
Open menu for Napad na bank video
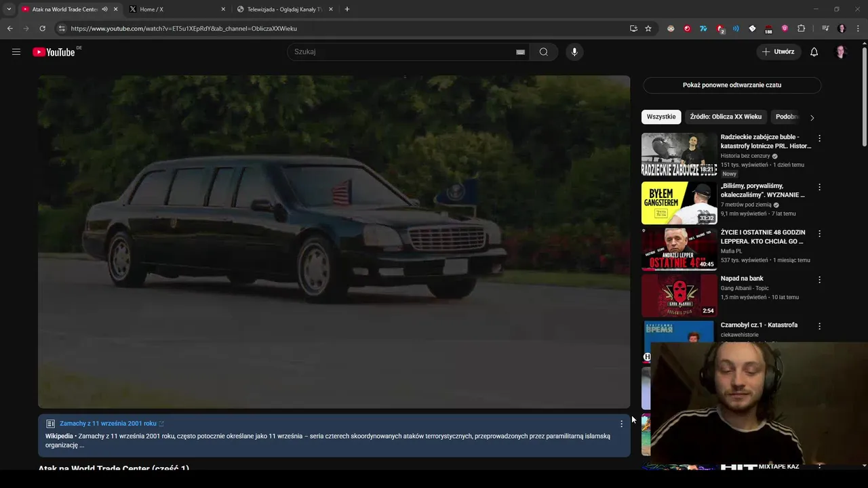(819, 279)
